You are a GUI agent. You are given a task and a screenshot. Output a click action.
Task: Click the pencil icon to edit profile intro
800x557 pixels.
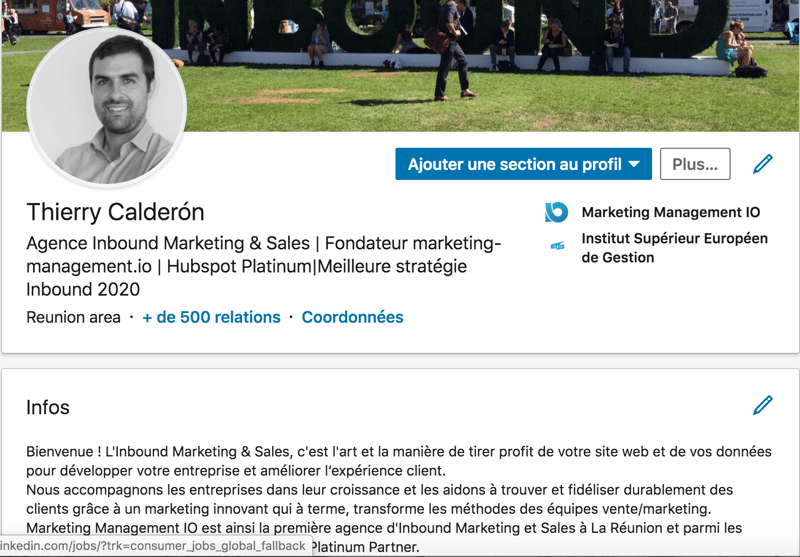[x=763, y=164]
